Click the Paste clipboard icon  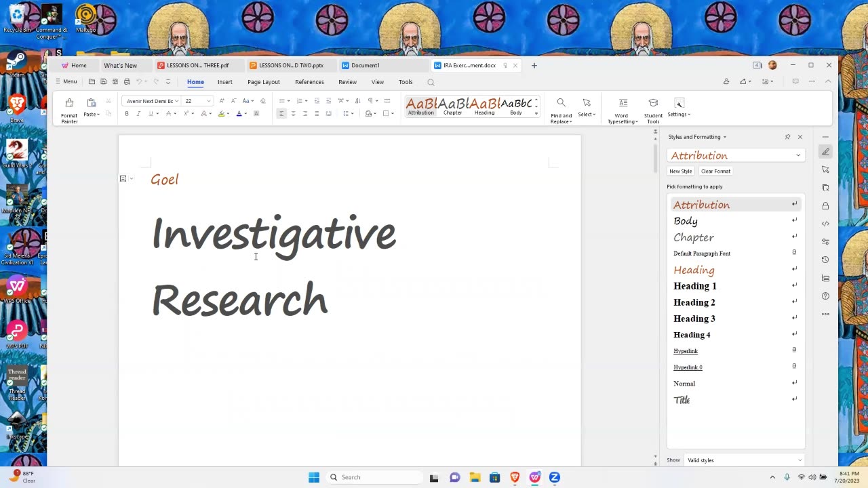pyautogui.click(x=91, y=103)
